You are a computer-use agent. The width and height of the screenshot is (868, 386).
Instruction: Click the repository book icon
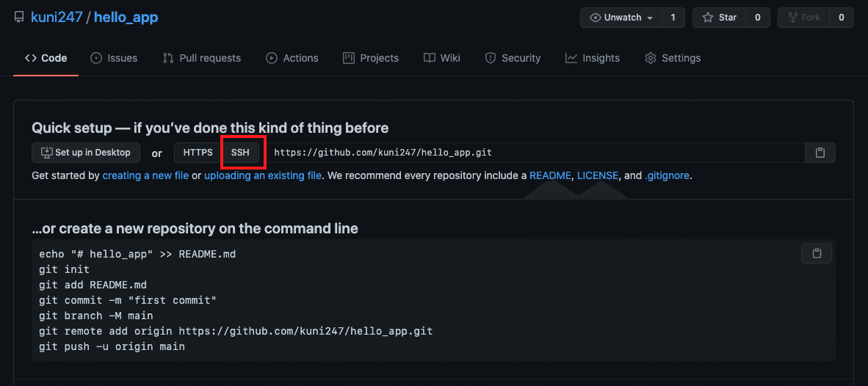click(19, 18)
